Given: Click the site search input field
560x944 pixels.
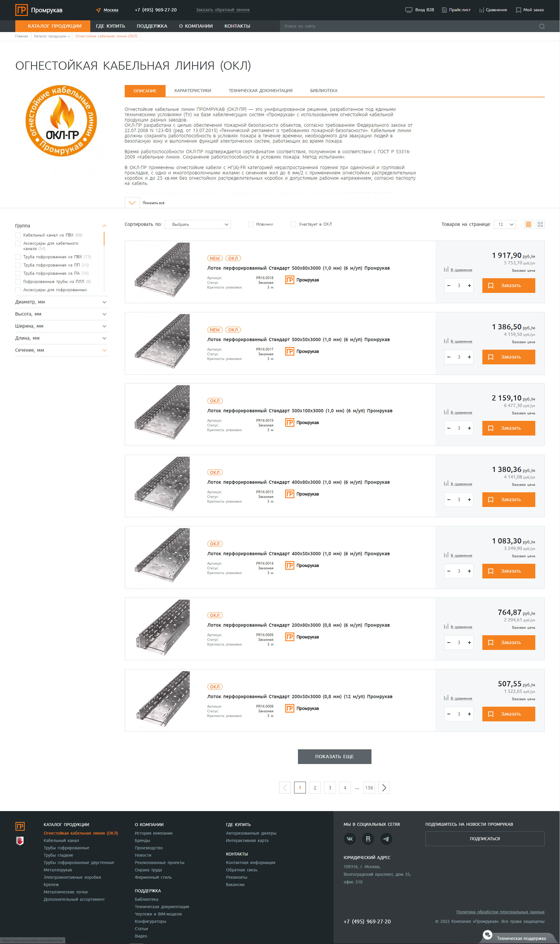Looking at the screenshot, I should 408,26.
